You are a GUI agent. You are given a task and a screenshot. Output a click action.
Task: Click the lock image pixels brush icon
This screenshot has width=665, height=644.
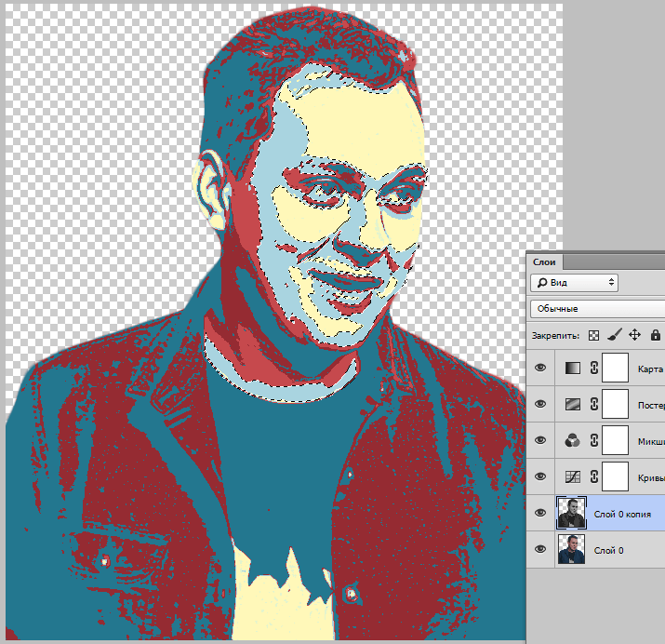click(x=615, y=335)
